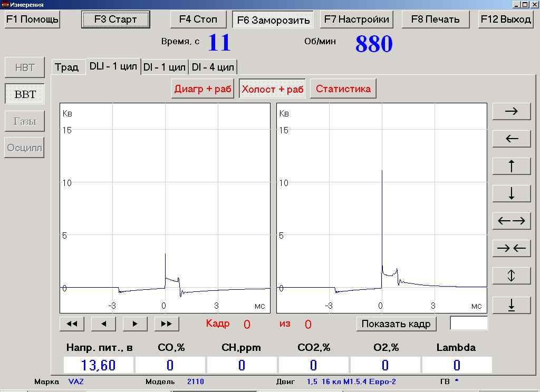This screenshot has height=392, width=540.
Task: Switch to the DI - 4 цил tab
Action: [x=213, y=67]
